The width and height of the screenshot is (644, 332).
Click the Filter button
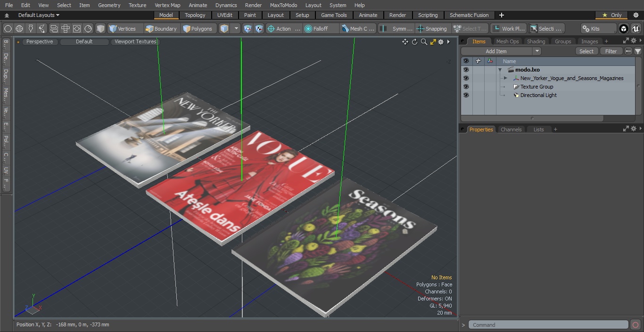click(611, 51)
